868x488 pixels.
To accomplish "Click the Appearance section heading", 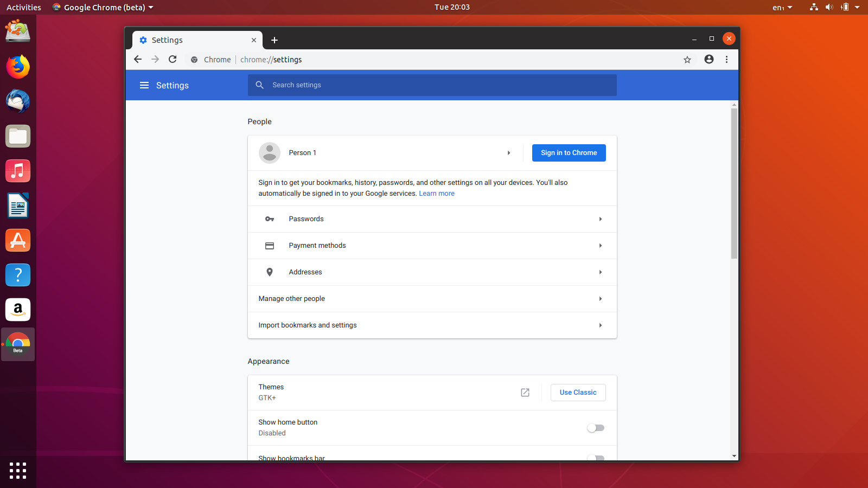I will [x=269, y=362].
